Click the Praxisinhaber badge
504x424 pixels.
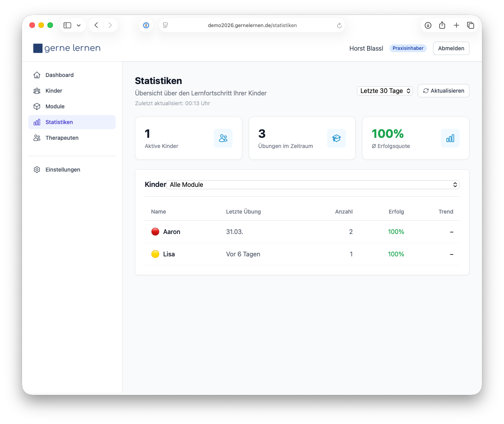click(x=408, y=48)
